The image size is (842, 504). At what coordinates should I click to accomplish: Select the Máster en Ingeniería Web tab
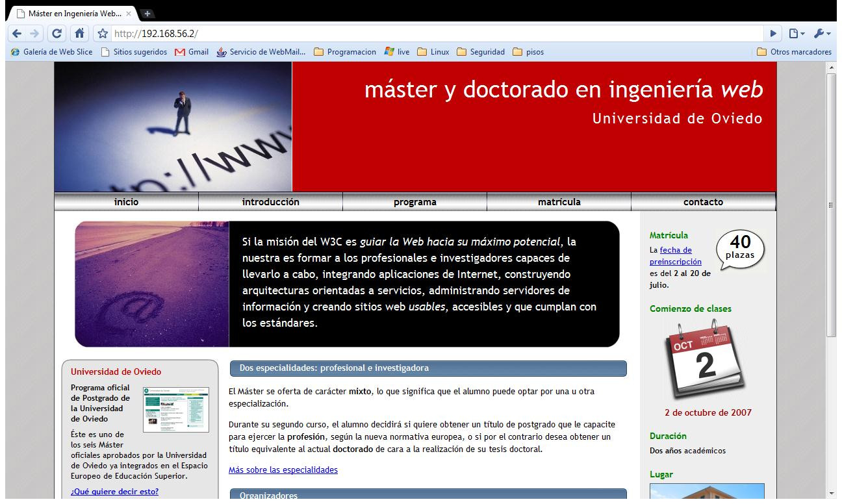(x=73, y=14)
